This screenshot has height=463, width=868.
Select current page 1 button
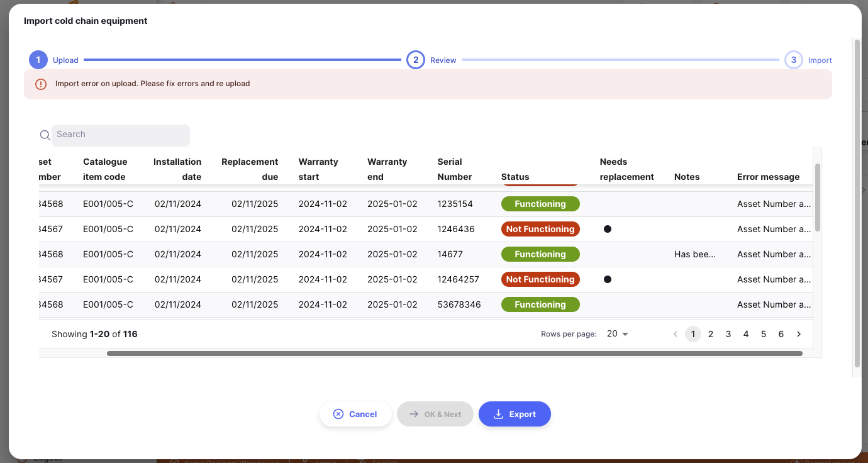[x=693, y=334]
